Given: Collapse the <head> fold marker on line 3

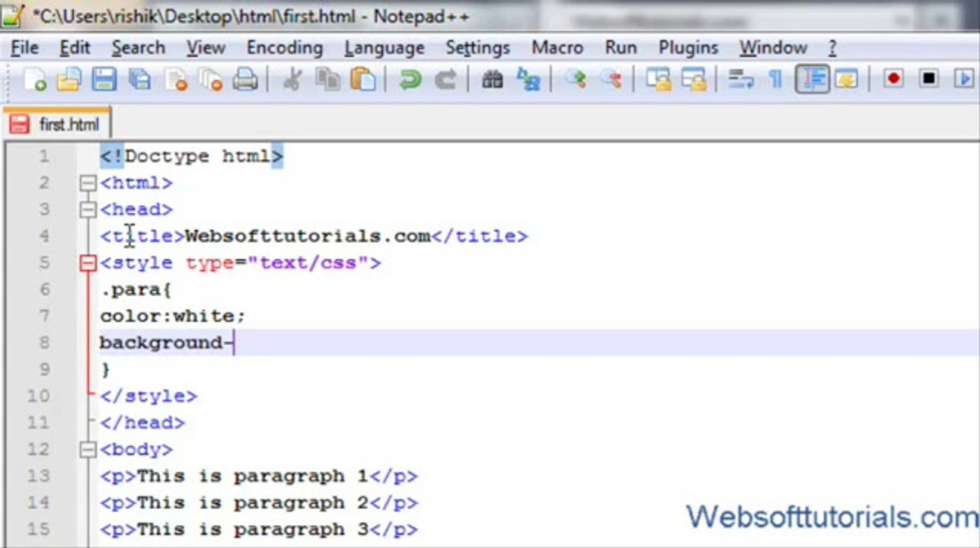Looking at the screenshot, I should [88, 209].
